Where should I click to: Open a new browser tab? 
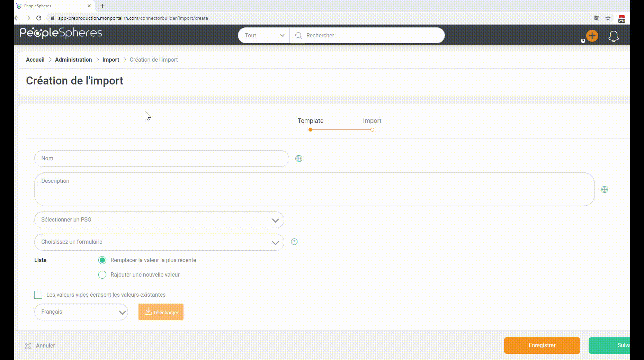pos(102,6)
